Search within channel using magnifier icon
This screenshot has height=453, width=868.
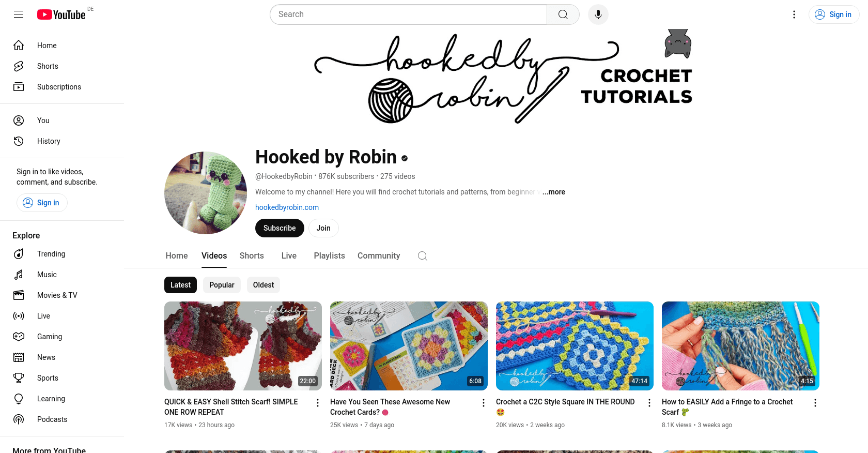[423, 256]
